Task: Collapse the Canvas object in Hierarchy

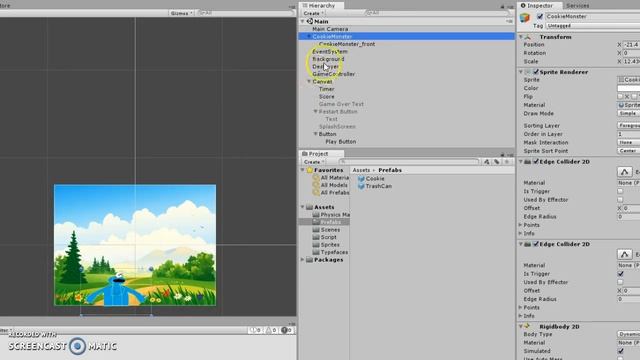Action: click(309, 82)
